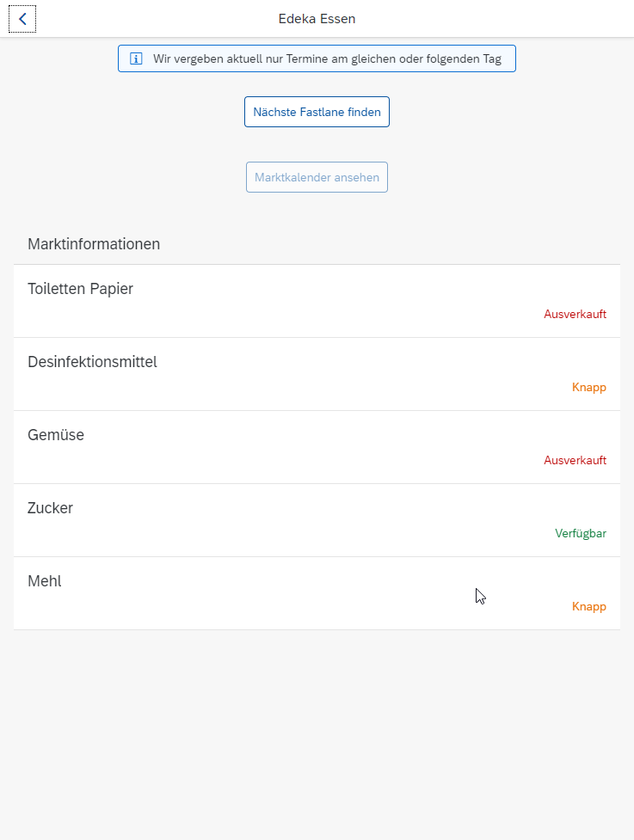Click the Ausverkauft status beside Gemüse
Screen dimensions: 634x840
575,460
